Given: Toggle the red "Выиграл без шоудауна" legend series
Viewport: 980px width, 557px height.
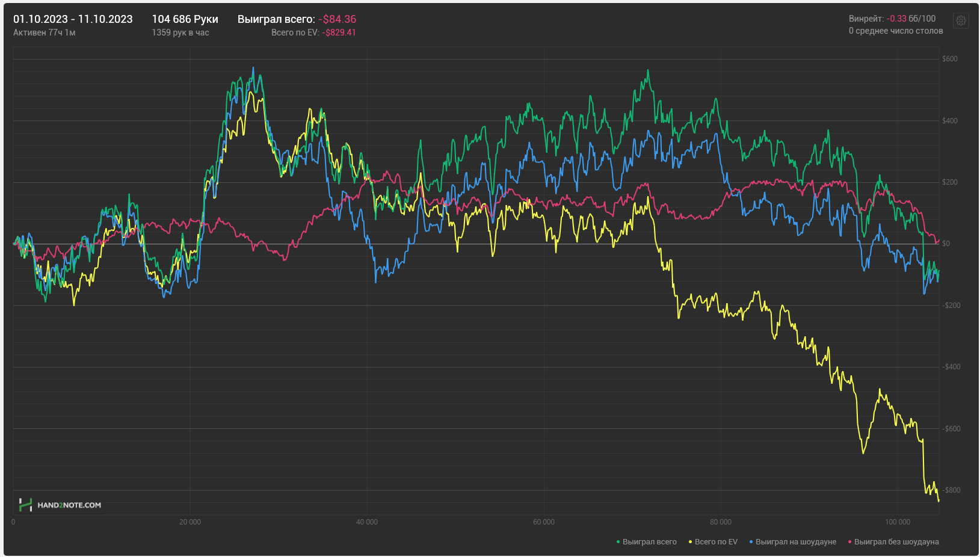Looking at the screenshot, I should 893,542.
